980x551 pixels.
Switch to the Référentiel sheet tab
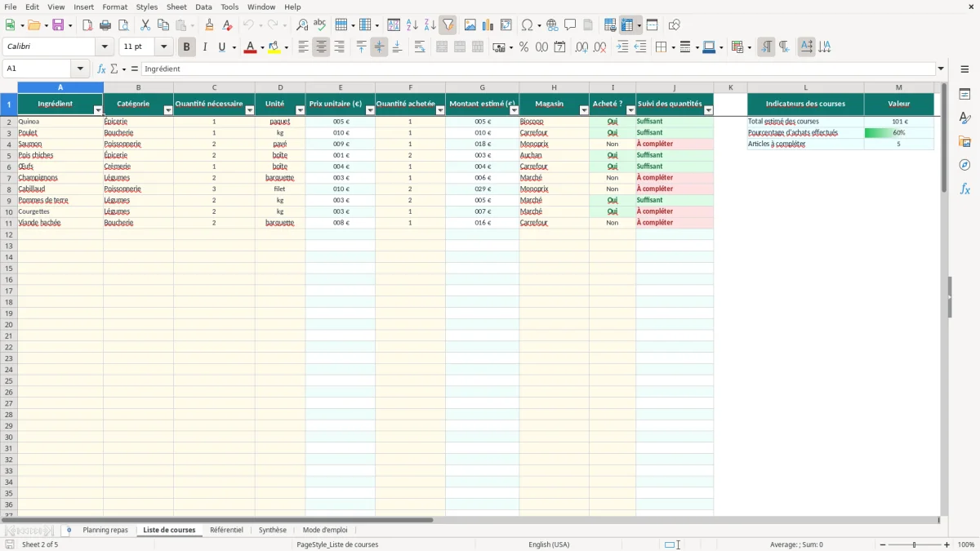[x=226, y=531]
